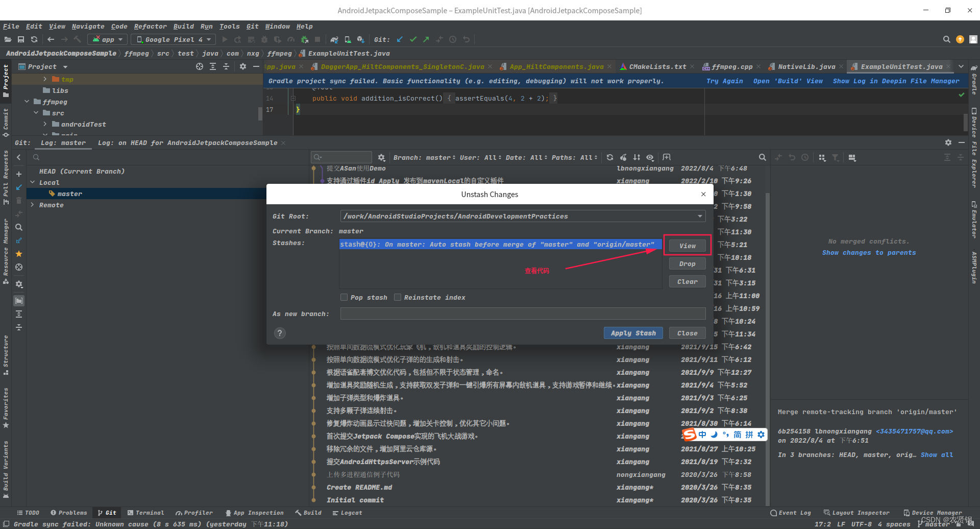Open the User: All filter dropdown
The width and height of the screenshot is (980, 529).
click(x=480, y=157)
